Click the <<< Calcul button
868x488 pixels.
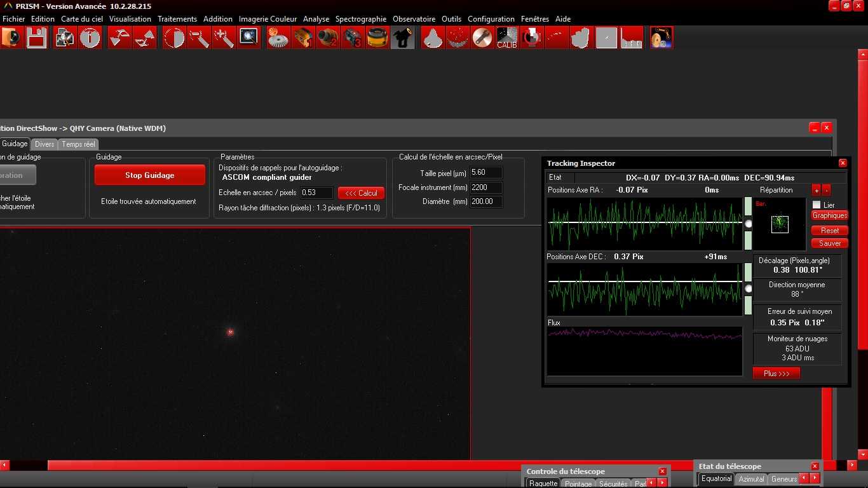(x=361, y=193)
